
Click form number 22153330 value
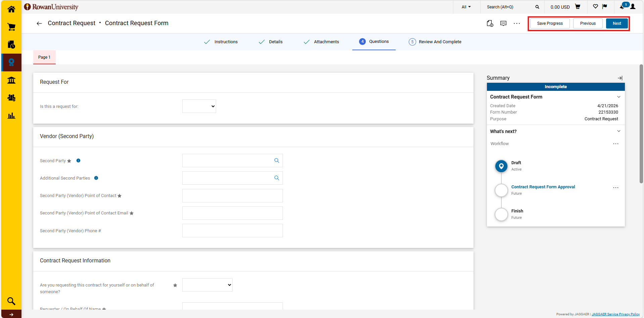pyautogui.click(x=608, y=112)
